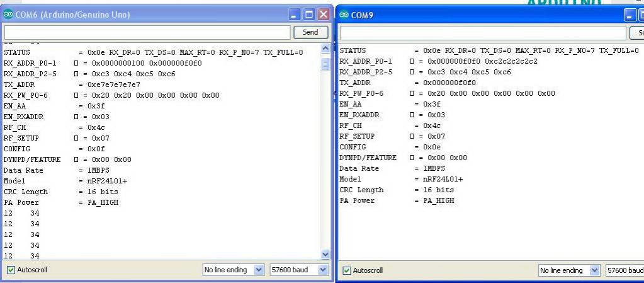Viewport: 644px width, 283px height.
Task: Minimize the COM6 serial monitor window
Action: click(295, 15)
